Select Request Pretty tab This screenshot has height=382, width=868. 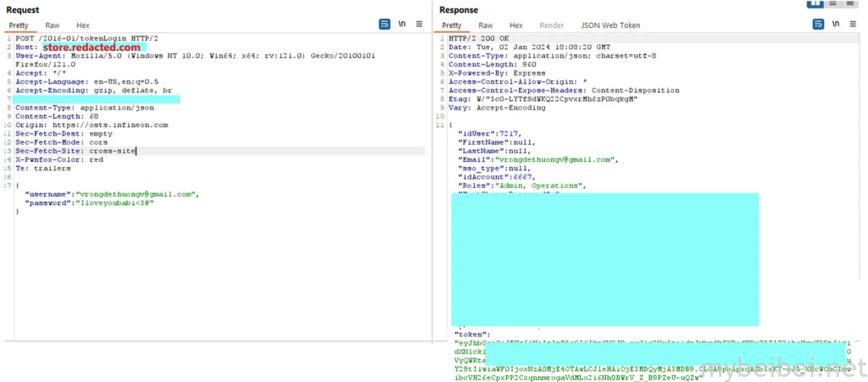click(19, 25)
